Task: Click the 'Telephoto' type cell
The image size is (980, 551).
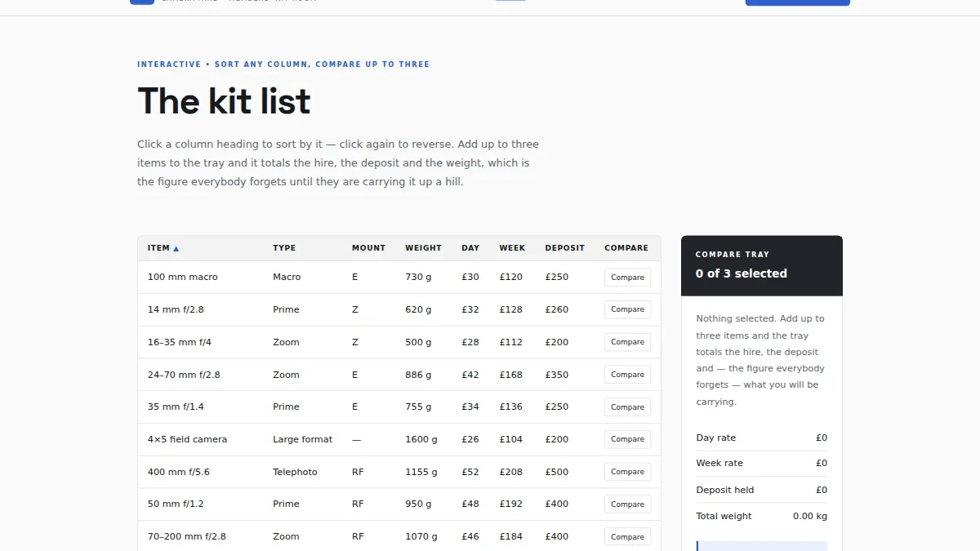Action: 295,472
